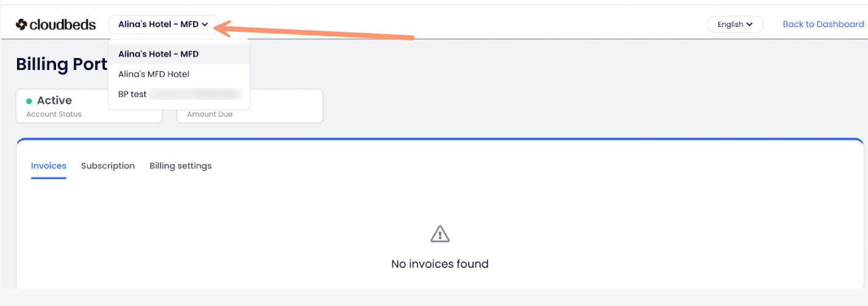Click the chevron arrow next to English
868x306 pixels.
coord(750,24)
